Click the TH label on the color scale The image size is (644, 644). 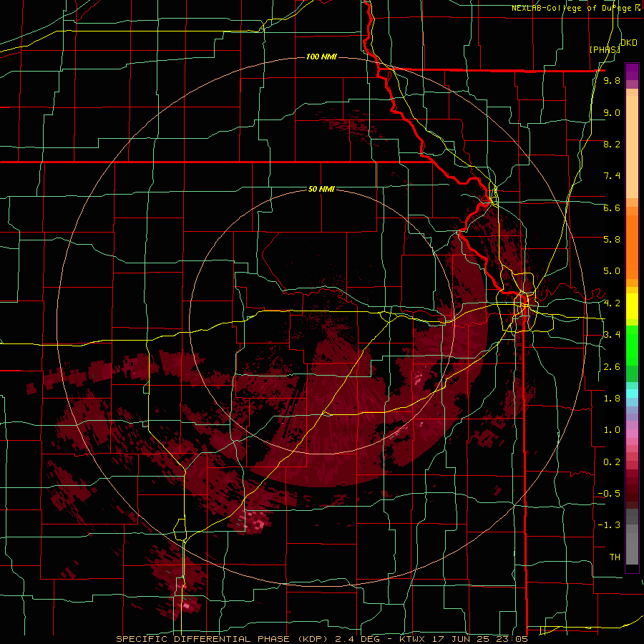click(x=615, y=557)
